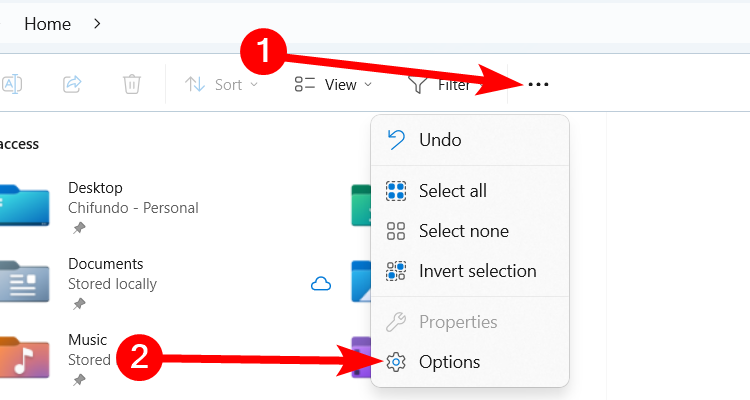Choose Select none from the menu
Viewport: 750px width, 400px height.
point(463,231)
